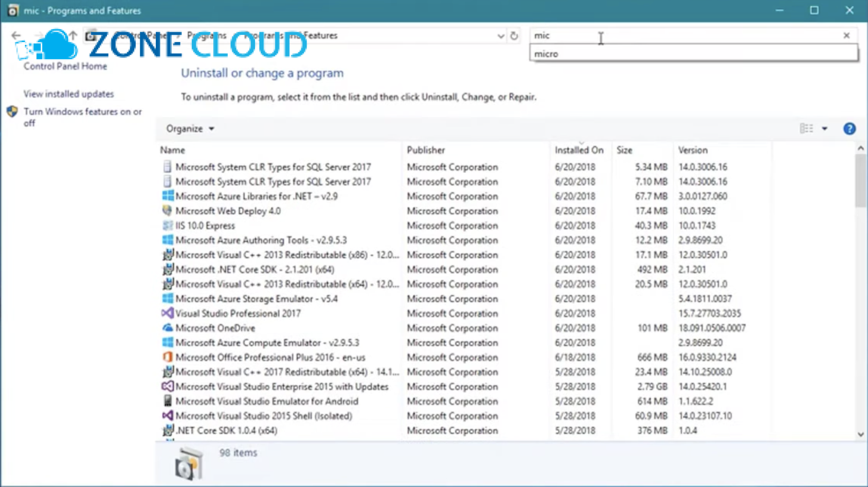Click the size value "666 MB"
Screen dimensions: 868x487
tap(653, 358)
